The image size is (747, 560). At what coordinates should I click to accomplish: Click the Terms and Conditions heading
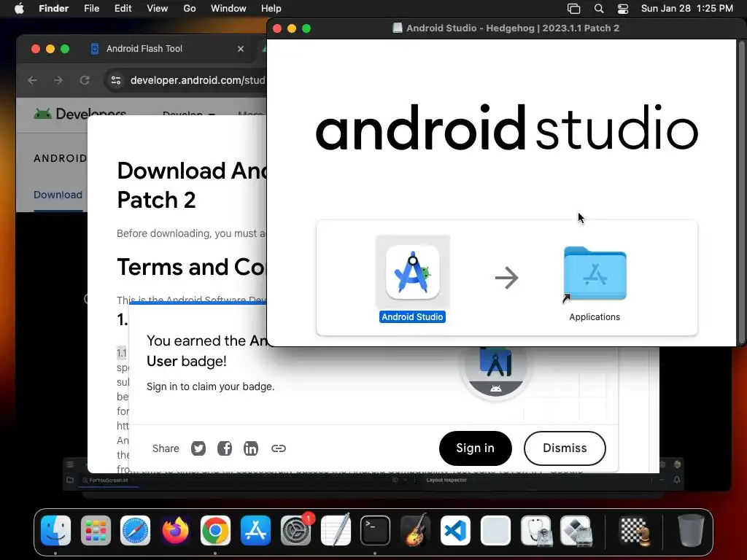191,267
